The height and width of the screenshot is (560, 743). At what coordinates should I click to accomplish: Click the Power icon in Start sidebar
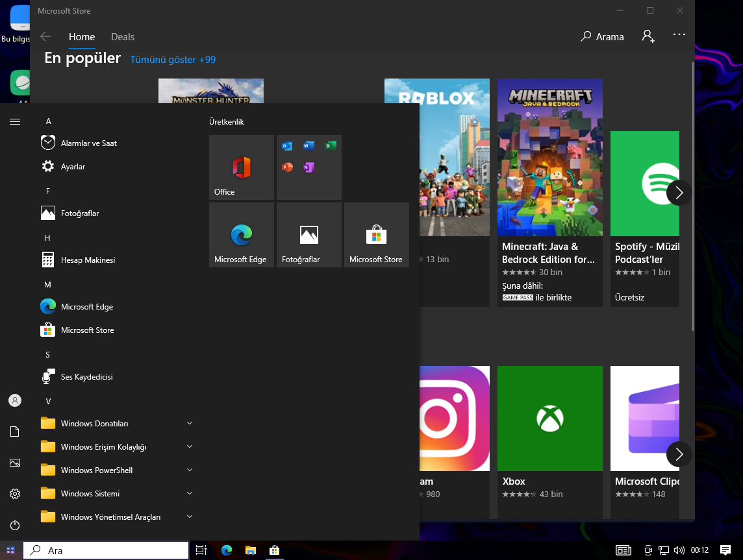click(x=15, y=525)
